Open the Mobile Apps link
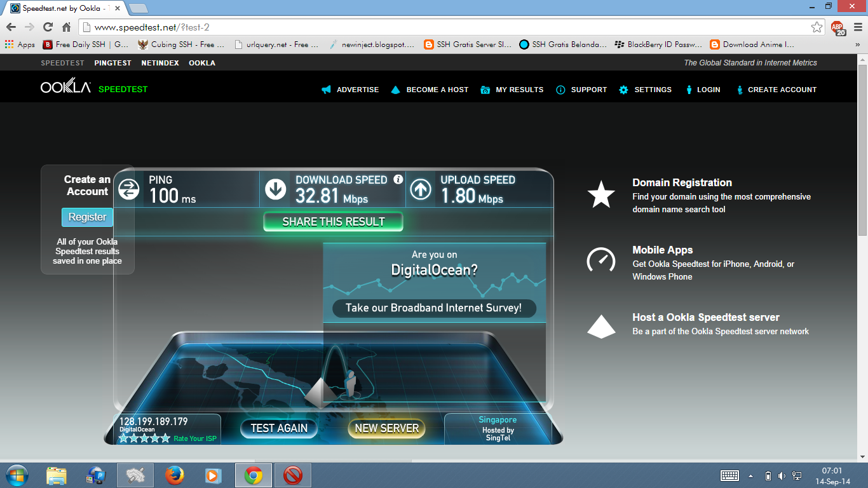The image size is (868, 488). [x=663, y=250]
